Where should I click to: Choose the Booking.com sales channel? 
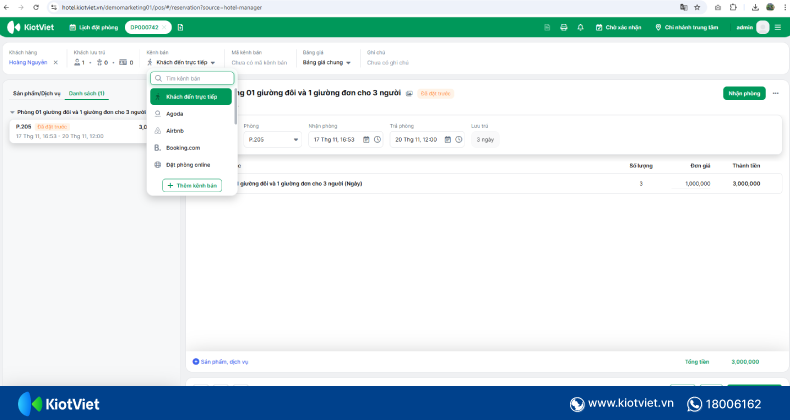[x=191, y=148]
